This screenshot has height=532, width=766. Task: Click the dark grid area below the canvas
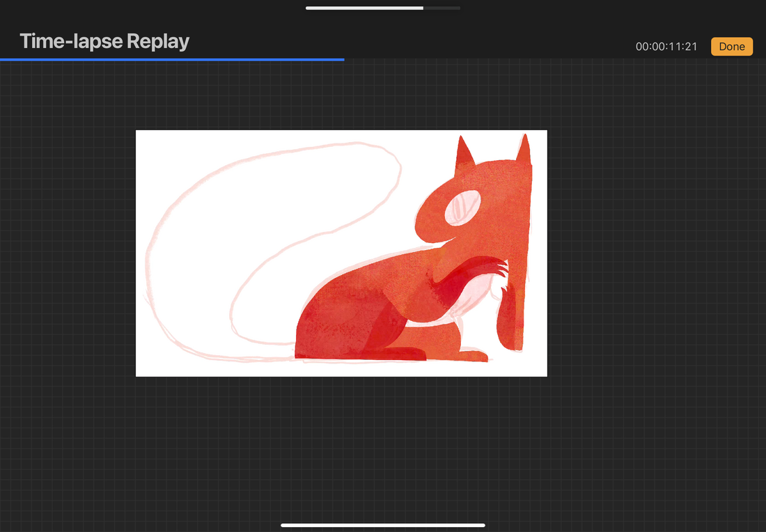[383, 446]
